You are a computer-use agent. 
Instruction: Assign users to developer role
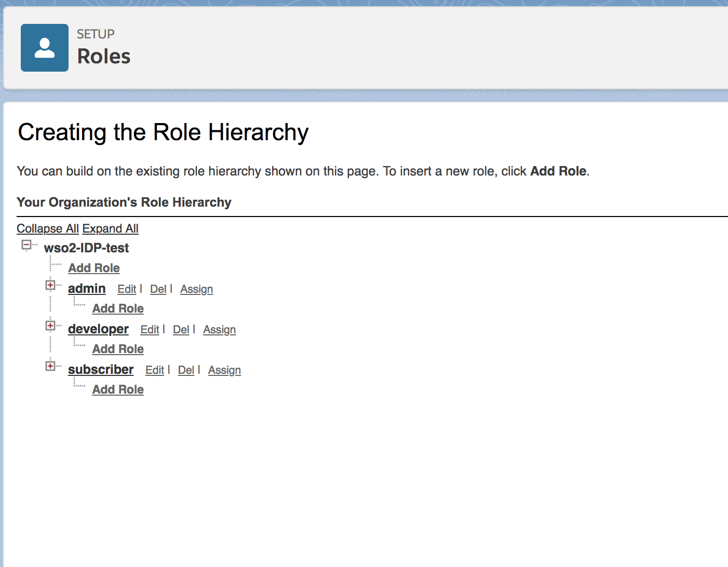(219, 330)
